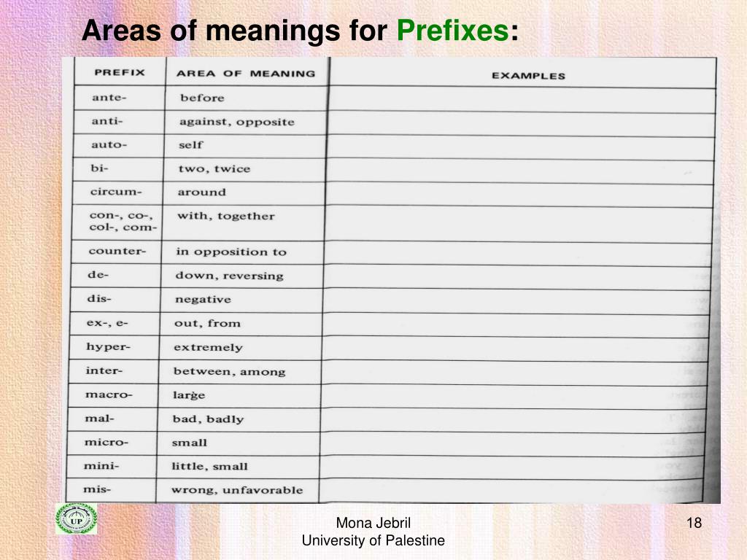747x560 pixels.
Task: Click the circum- prefix cell
Action: (x=117, y=192)
